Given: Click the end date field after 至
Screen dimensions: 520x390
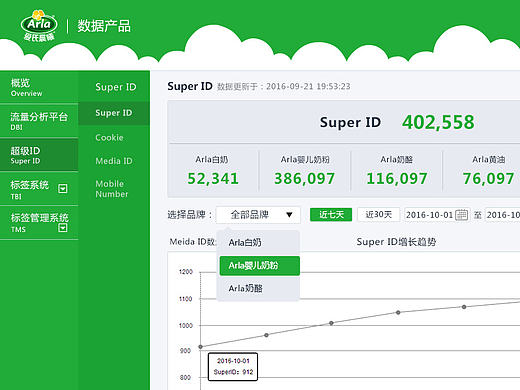Looking at the screenshot, I should click(x=502, y=215).
